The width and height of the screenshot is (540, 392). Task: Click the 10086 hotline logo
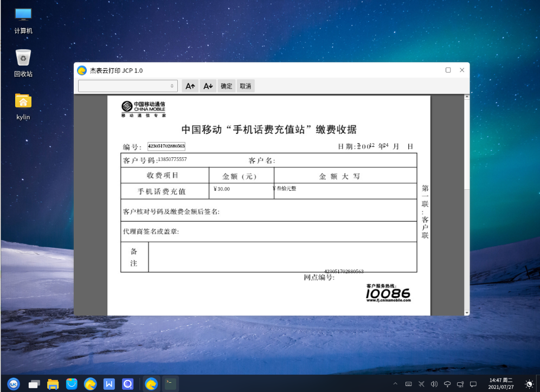(388, 293)
